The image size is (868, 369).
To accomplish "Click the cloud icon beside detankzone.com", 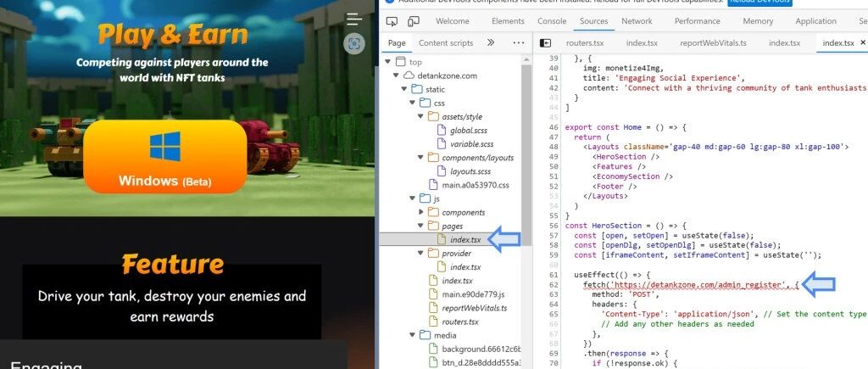I will coord(409,75).
